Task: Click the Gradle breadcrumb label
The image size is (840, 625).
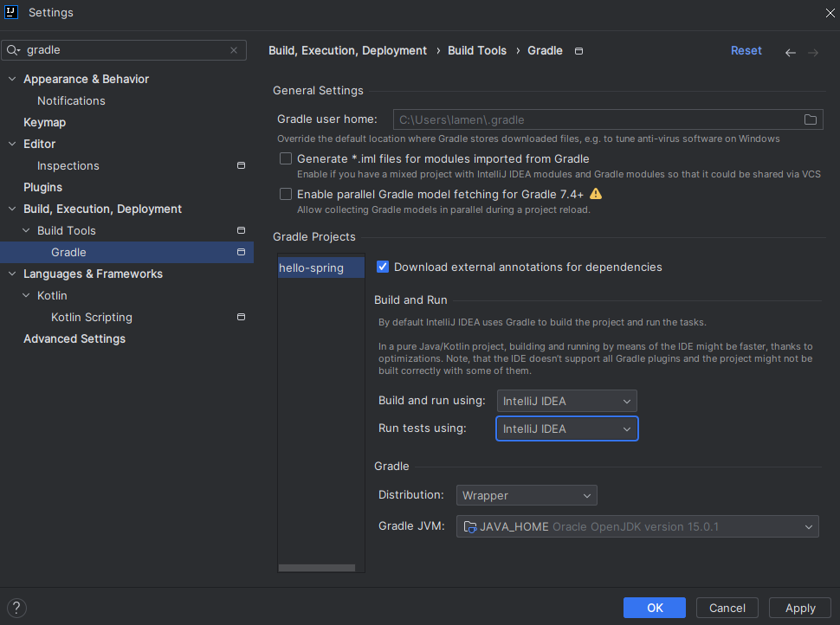Action: (545, 50)
